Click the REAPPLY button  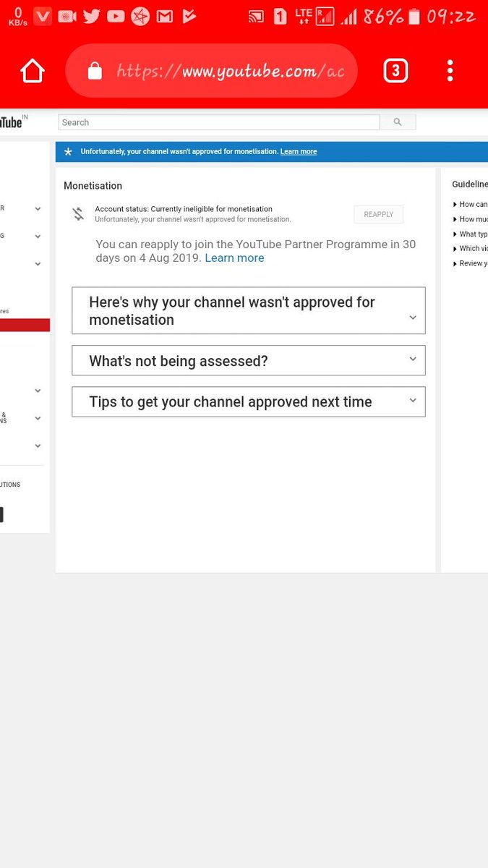pyautogui.click(x=378, y=214)
